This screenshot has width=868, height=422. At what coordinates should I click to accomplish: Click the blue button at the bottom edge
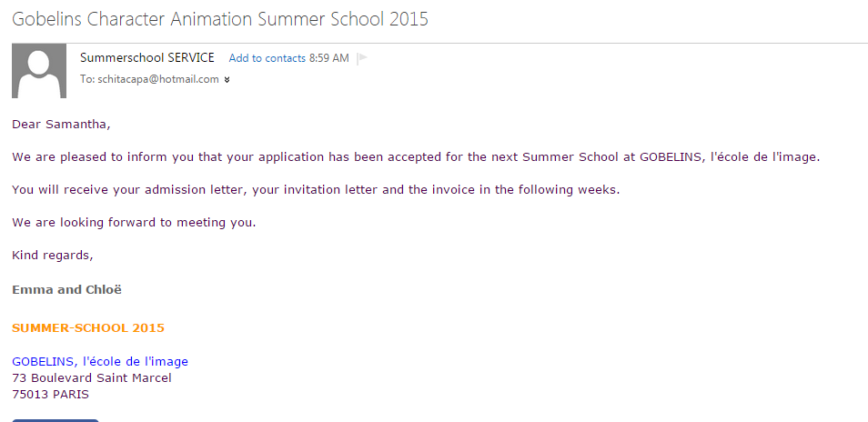56,420
